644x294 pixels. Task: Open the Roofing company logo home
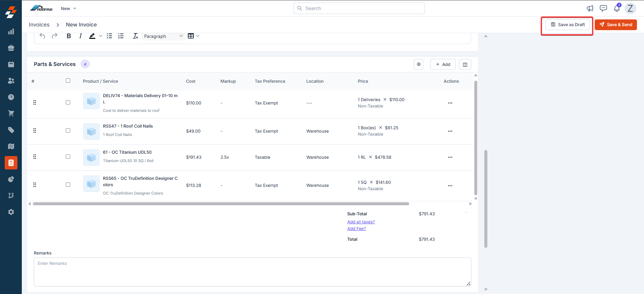(x=41, y=8)
